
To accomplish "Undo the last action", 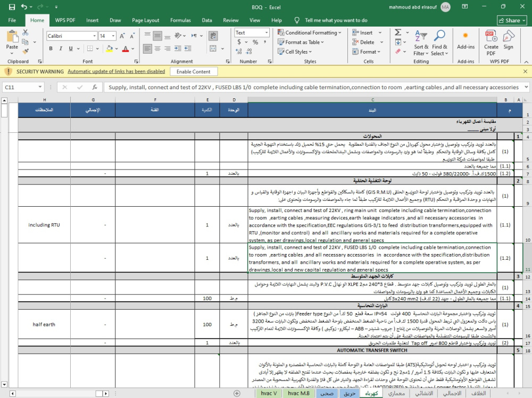I will click(24, 7).
